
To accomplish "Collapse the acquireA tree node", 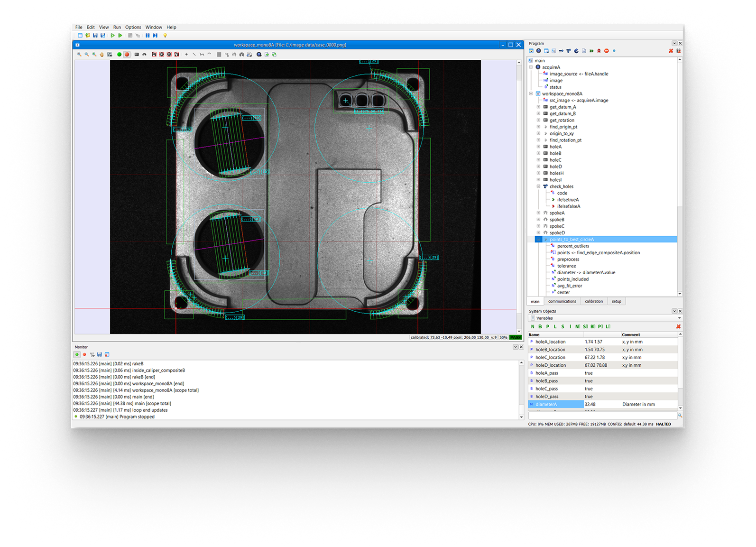I will pyautogui.click(x=531, y=67).
